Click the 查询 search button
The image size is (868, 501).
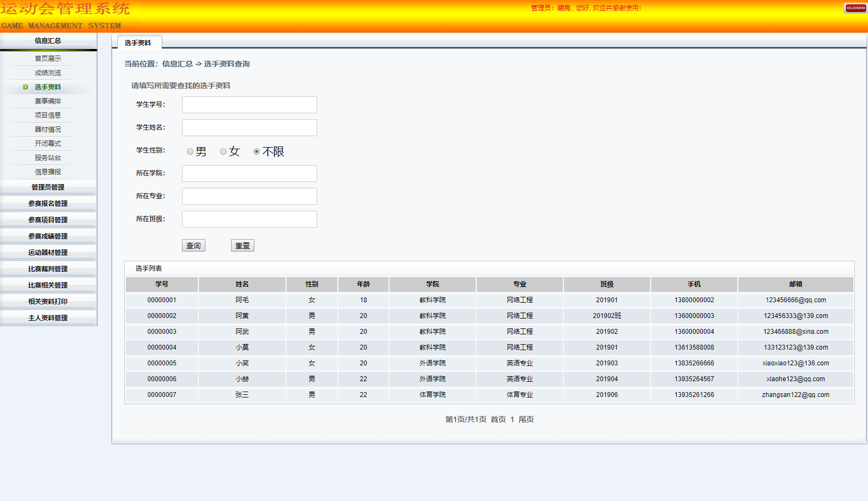click(193, 246)
